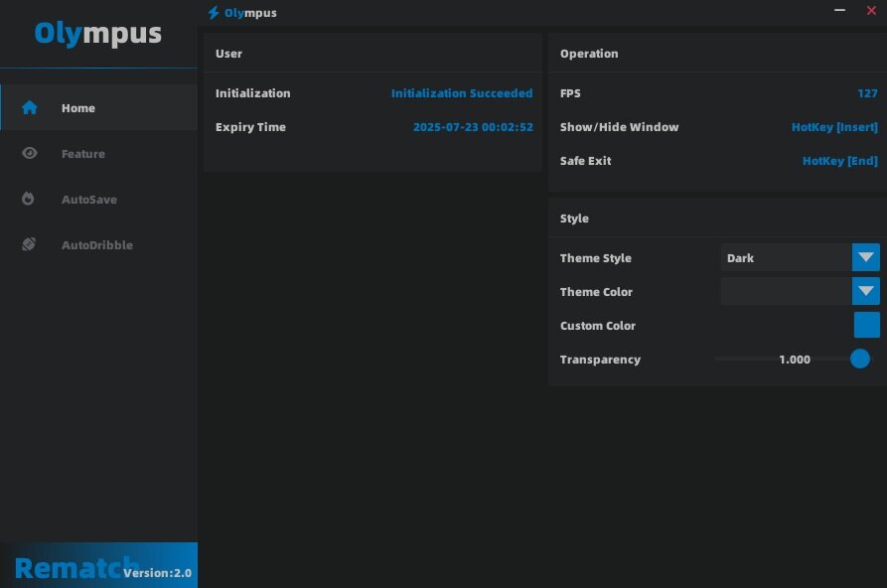Click the AutoSave flame icon
This screenshot has height=588, width=887.
tap(28, 198)
